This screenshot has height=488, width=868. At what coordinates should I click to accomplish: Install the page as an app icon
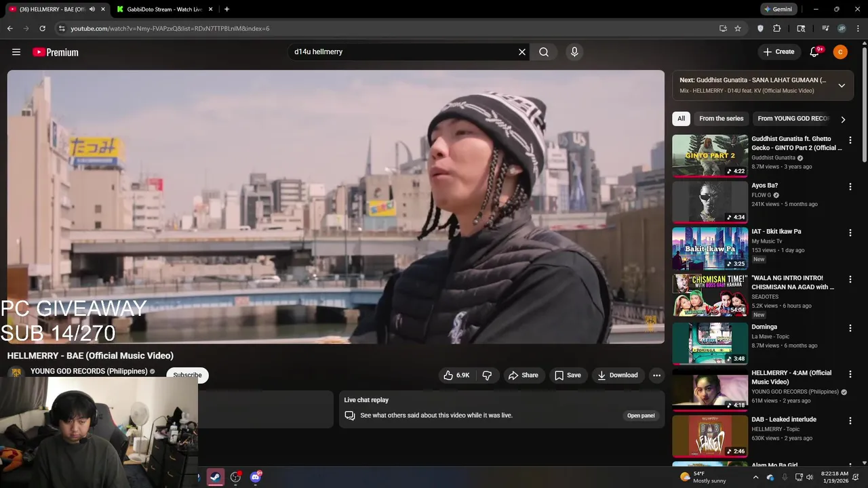tap(723, 28)
